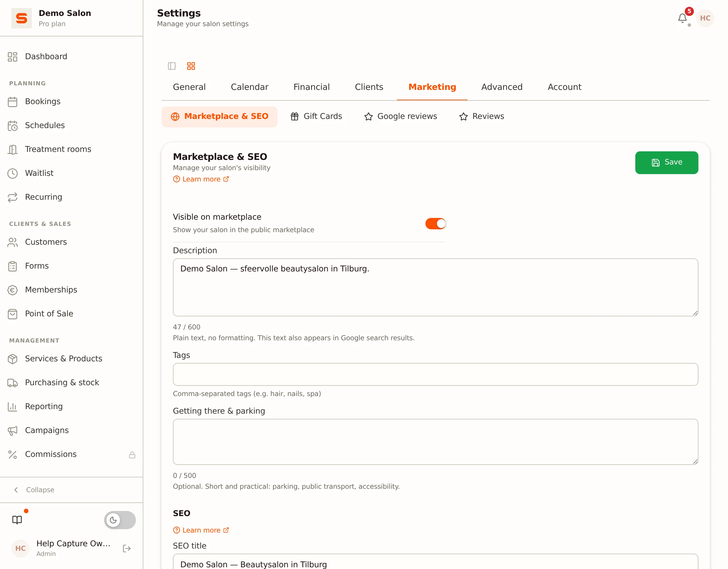Click the Demo Salon logo
728x569 pixels.
pyautogui.click(x=22, y=18)
